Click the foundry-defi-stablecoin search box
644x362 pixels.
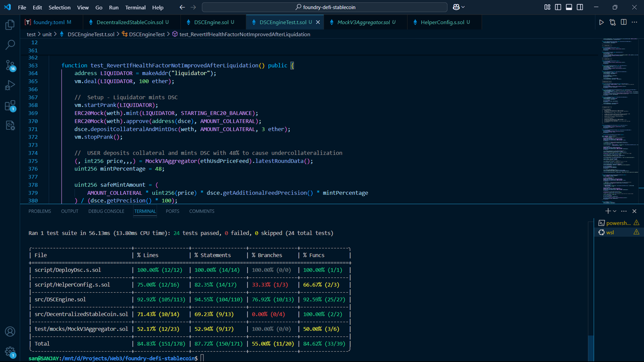[325, 8]
